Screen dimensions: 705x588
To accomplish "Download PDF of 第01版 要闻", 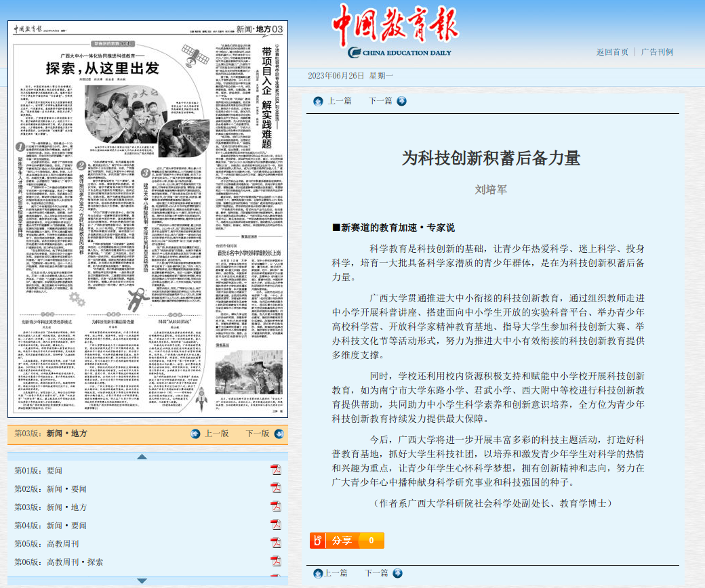I will pos(276,470).
